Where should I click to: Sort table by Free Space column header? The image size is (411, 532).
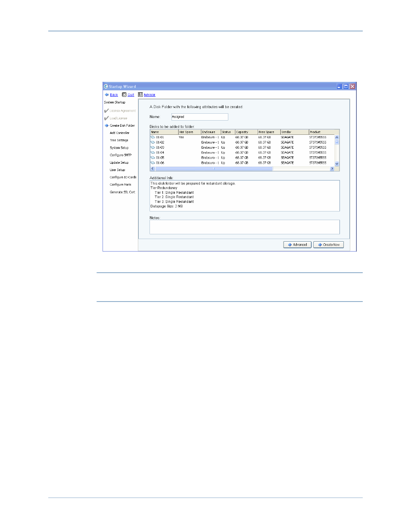tap(269, 132)
